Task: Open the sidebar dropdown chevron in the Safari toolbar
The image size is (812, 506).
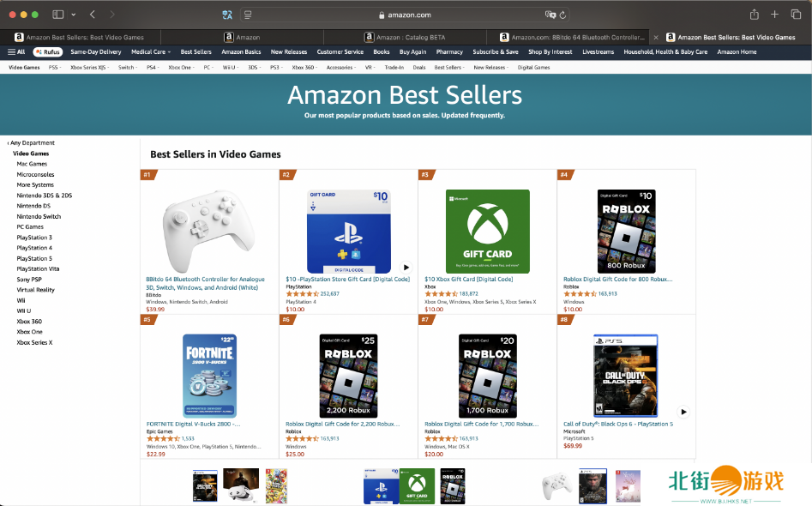Action: (74, 15)
